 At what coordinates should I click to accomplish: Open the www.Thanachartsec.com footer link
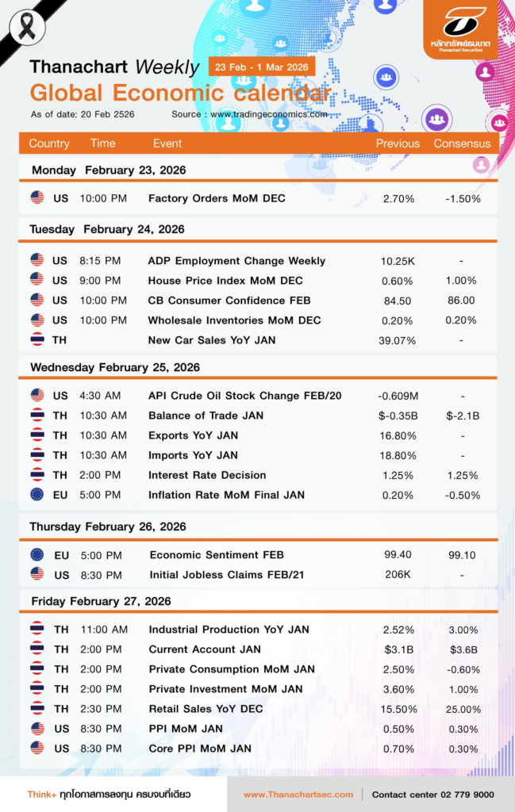click(298, 794)
